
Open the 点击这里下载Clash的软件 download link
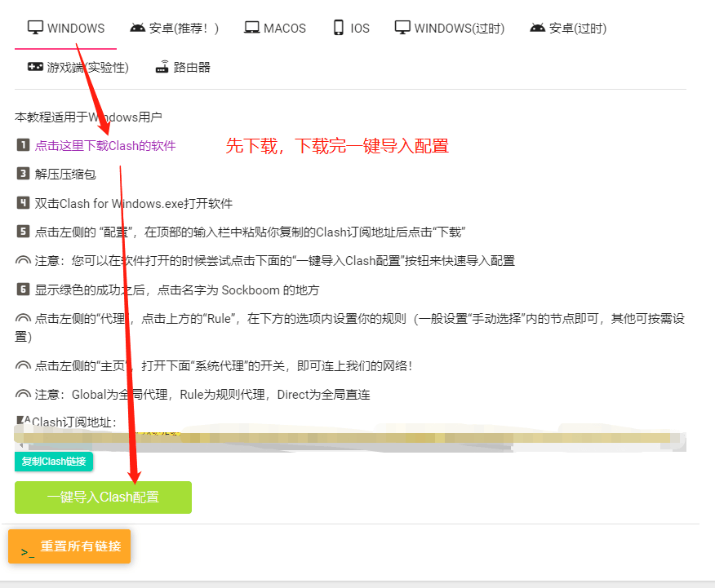click(x=105, y=146)
